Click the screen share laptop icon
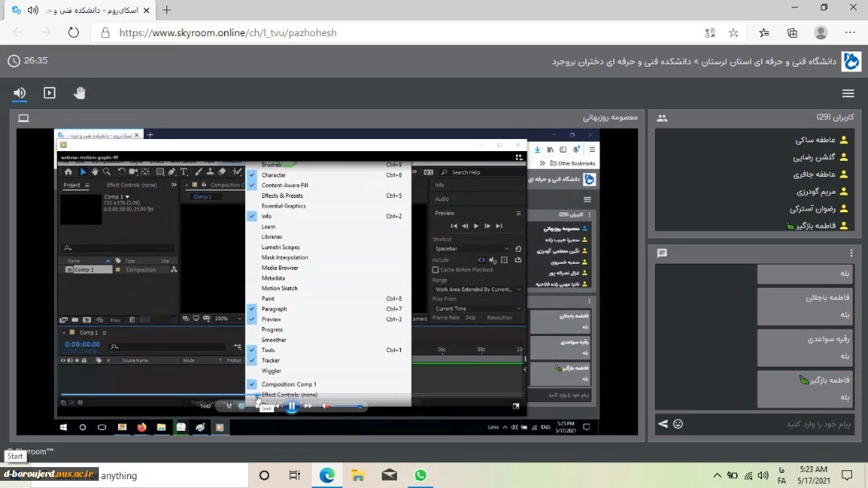Screen dimensions: 868x488 point(23,118)
